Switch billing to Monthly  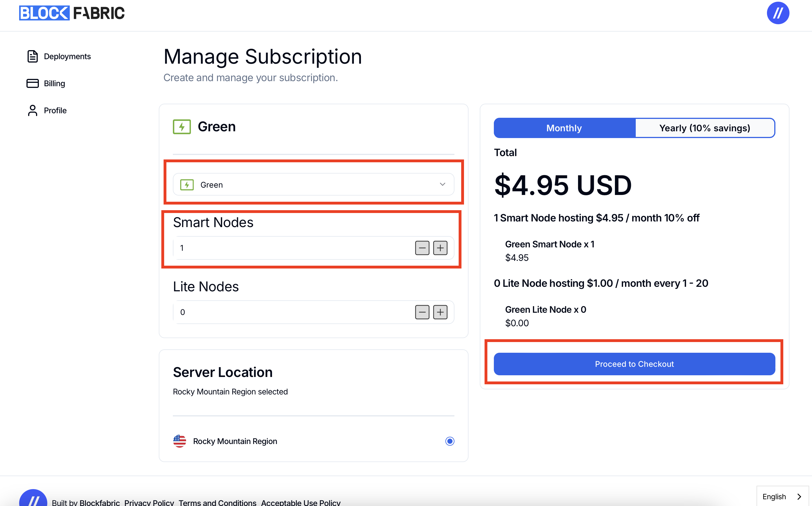564,128
